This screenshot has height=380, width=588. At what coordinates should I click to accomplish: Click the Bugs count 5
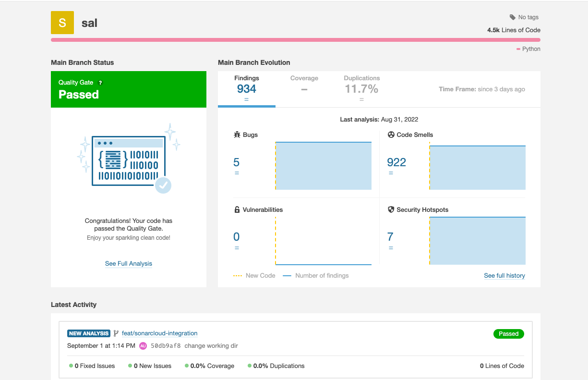(237, 162)
